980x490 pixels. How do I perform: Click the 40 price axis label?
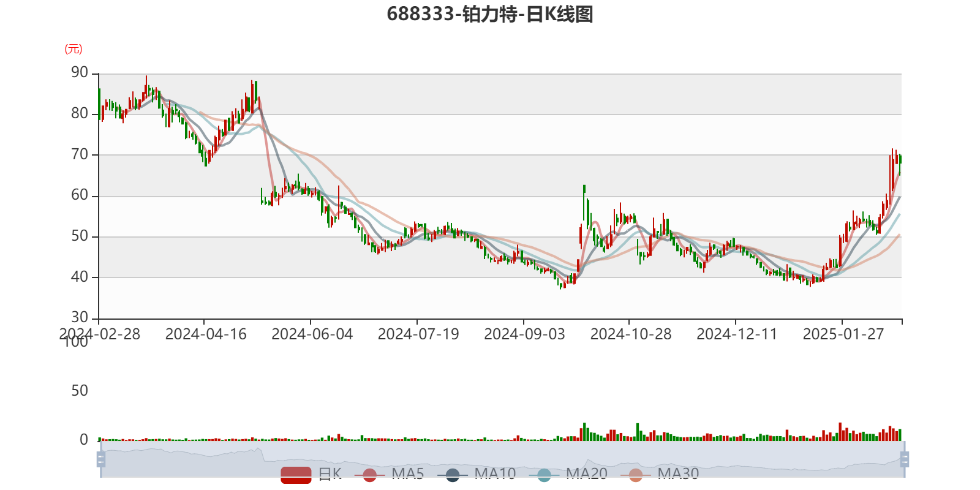point(80,277)
